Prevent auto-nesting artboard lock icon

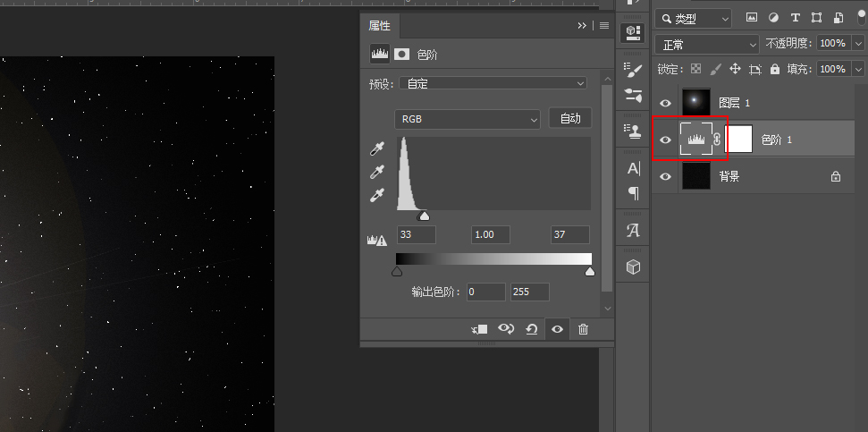click(755, 69)
